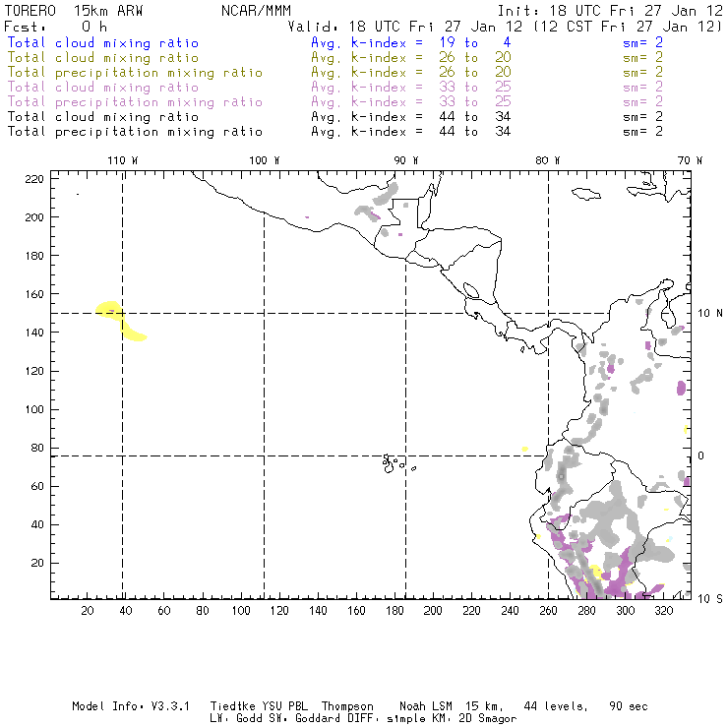Click the 'KM: 2D Smagor' label
Image resolution: width=728 pixels, height=728 pixels.
[471, 719]
